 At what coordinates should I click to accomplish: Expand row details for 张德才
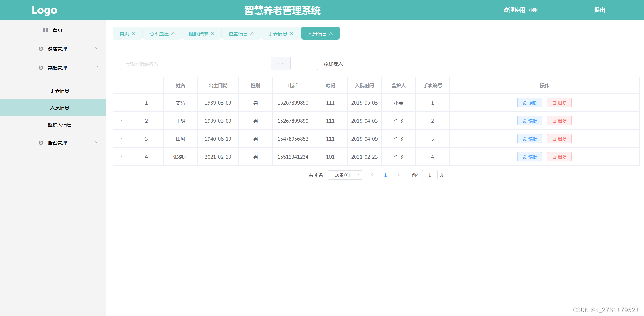pos(121,157)
